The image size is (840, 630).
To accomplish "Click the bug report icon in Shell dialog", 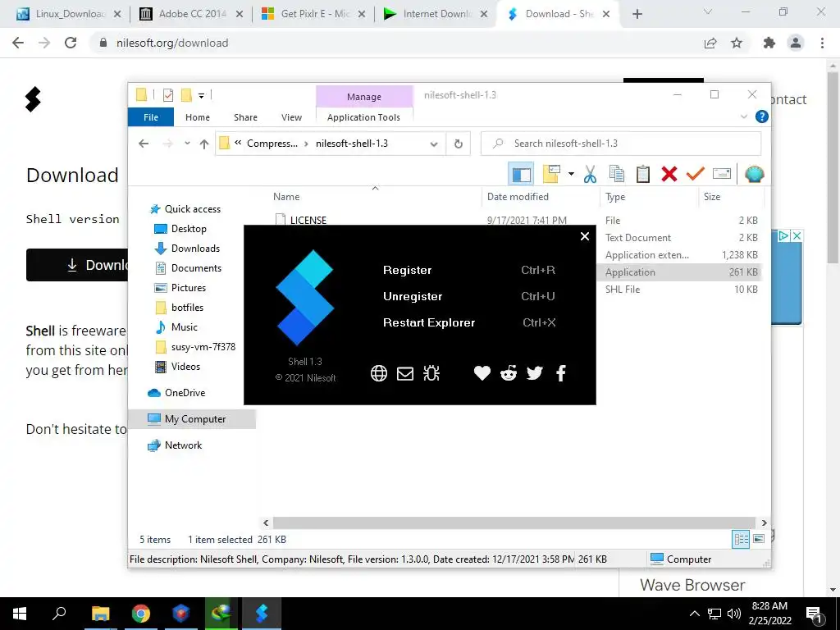I will point(431,373).
